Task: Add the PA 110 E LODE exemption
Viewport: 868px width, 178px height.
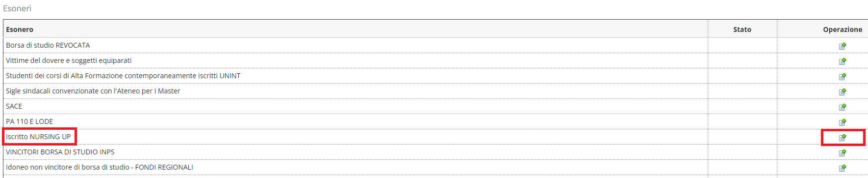Action: click(x=842, y=122)
